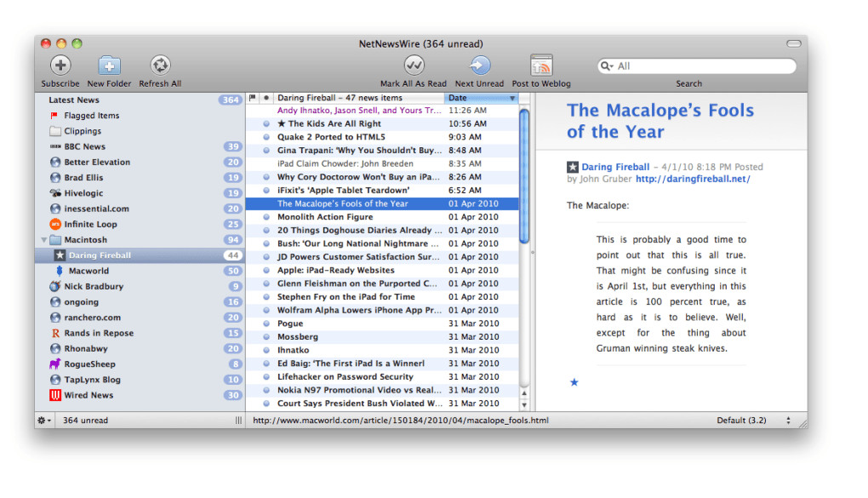
Task: Click the flag column header
Action: [x=253, y=98]
